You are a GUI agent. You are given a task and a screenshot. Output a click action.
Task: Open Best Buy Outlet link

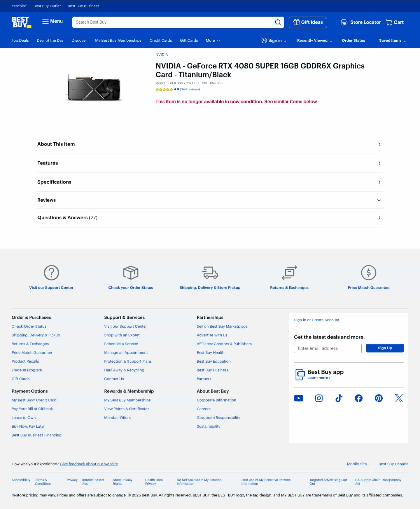tap(47, 6)
